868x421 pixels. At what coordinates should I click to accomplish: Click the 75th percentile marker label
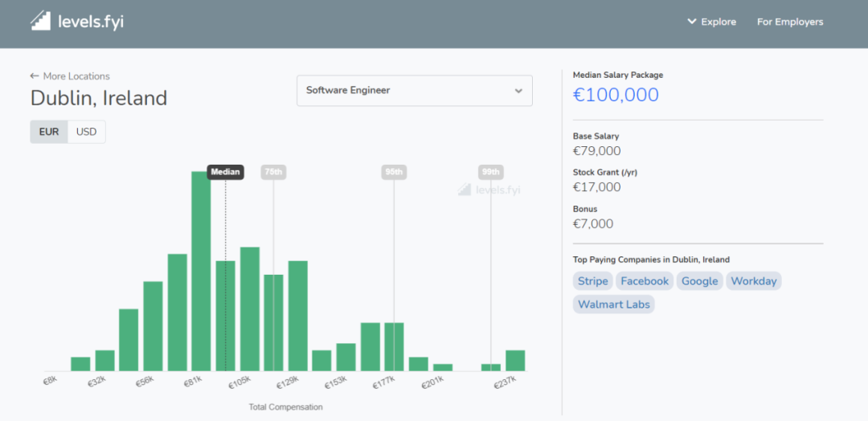[x=273, y=172]
